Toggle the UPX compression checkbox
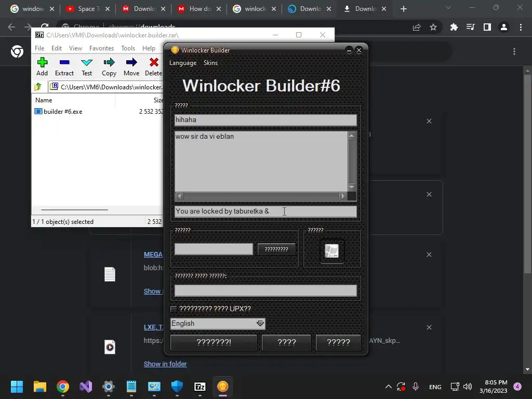The width and height of the screenshot is (532, 399). [x=174, y=309]
